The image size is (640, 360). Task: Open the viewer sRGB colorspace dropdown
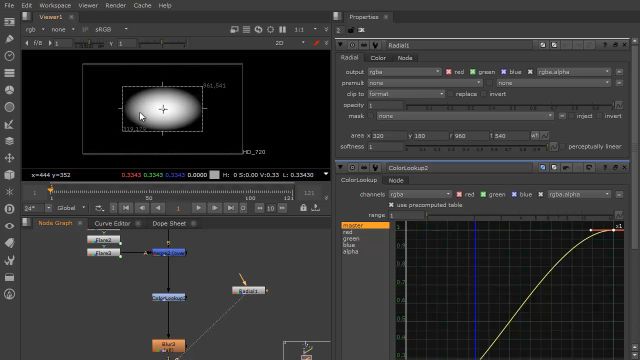(111, 29)
